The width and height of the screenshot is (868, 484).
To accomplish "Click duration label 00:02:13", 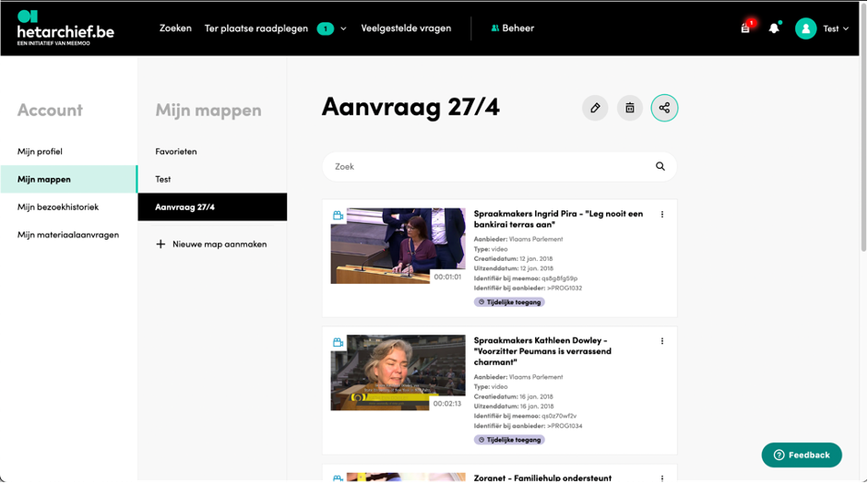I will (447, 404).
